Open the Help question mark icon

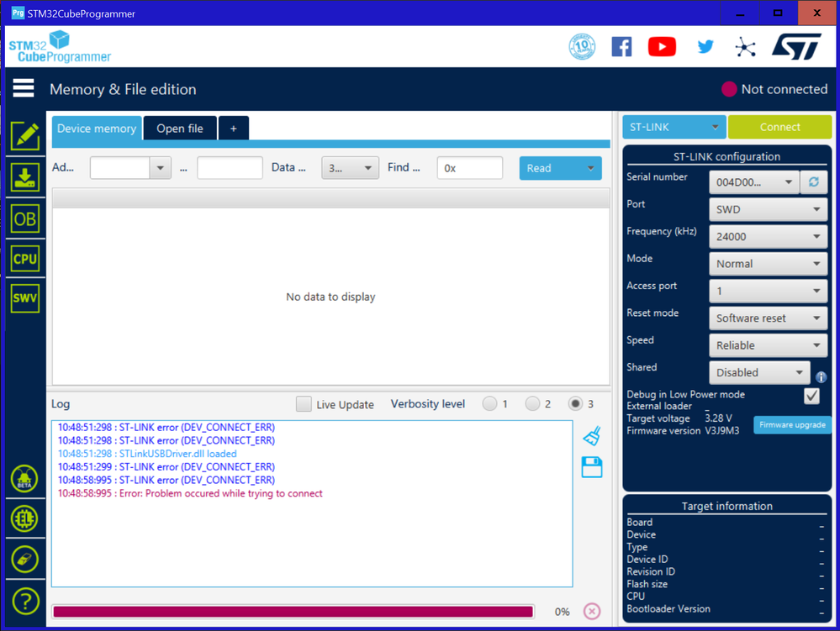[x=24, y=601]
